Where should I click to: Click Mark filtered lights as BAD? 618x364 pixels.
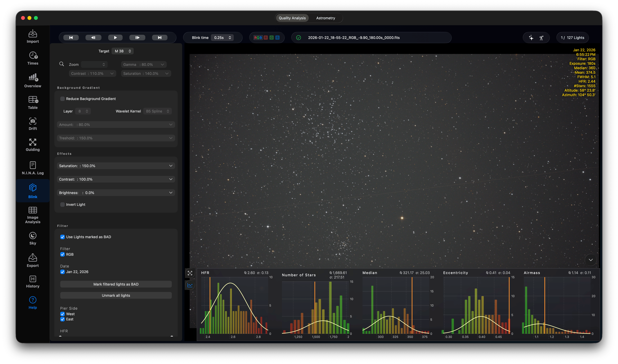click(116, 284)
